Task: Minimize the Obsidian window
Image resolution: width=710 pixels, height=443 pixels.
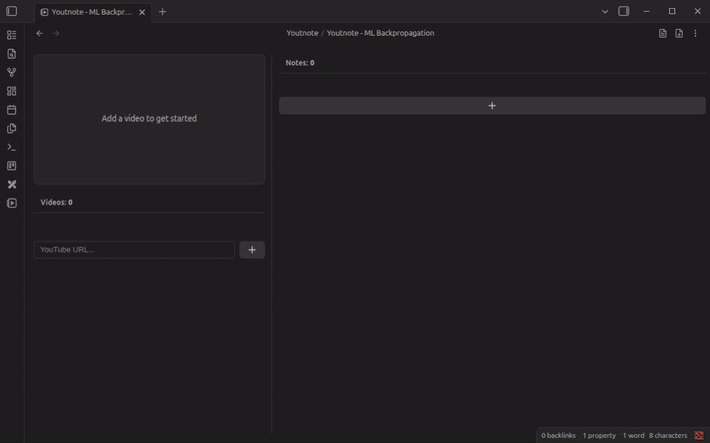Action: 646,11
